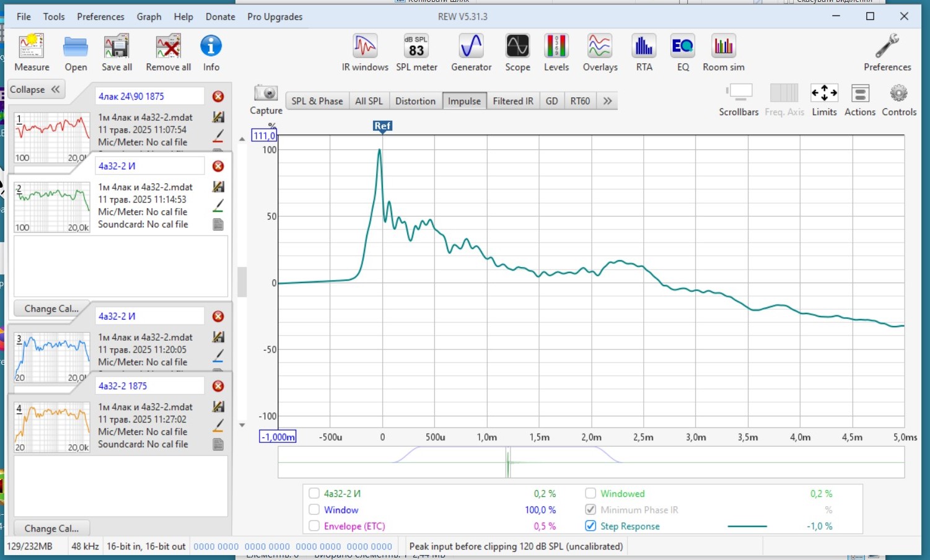Open the Levels meter
This screenshot has height=560, width=930.
(x=556, y=53)
